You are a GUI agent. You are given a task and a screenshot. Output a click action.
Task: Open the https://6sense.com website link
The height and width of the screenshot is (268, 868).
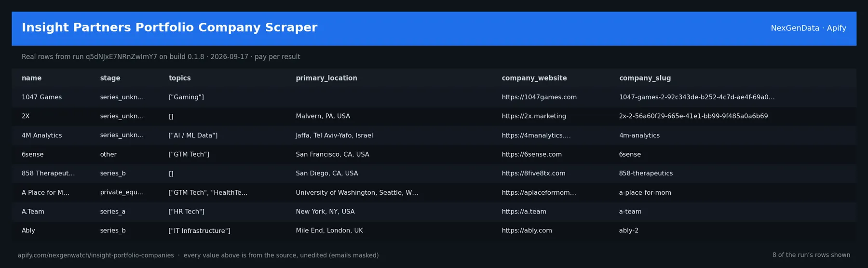tap(531, 154)
